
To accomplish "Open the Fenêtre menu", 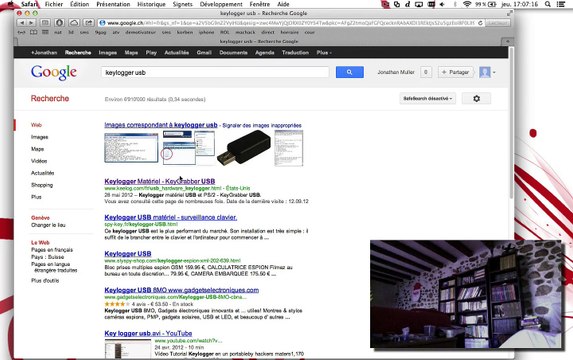I will tap(260, 4).
